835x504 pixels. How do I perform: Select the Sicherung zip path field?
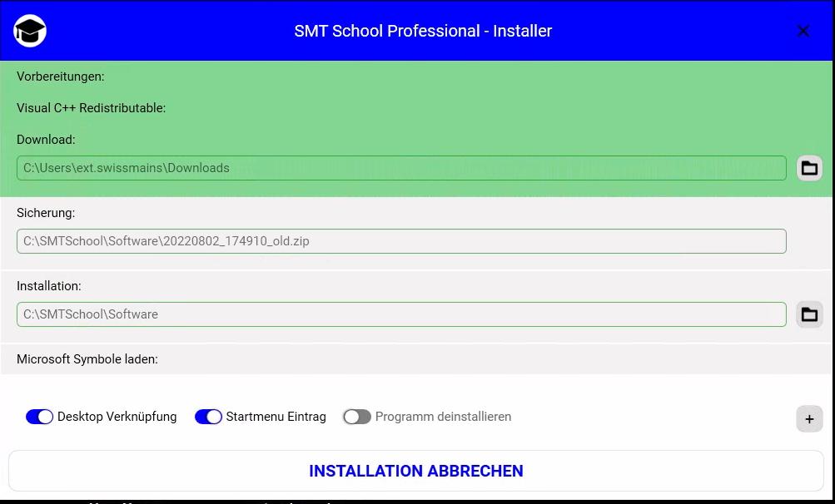[x=400, y=241]
